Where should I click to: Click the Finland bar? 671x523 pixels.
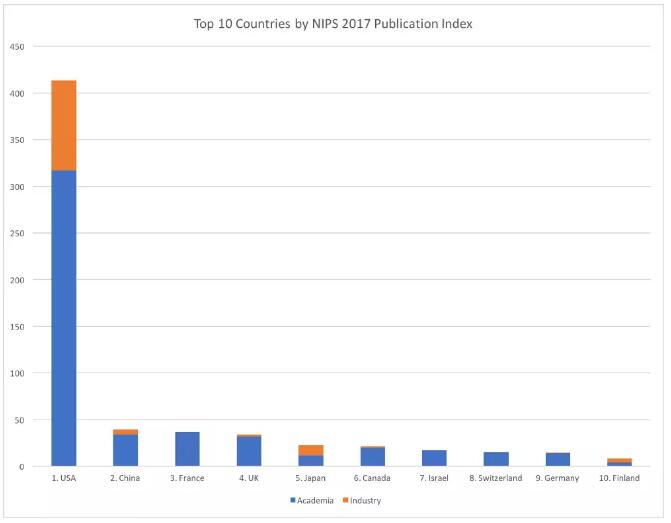pos(620,462)
